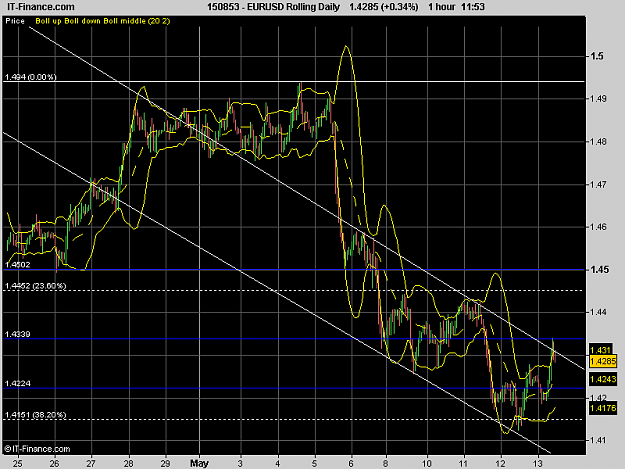Click the 1.46 price axis label
Image resolution: width=625 pixels, height=469 pixels.
598,227
